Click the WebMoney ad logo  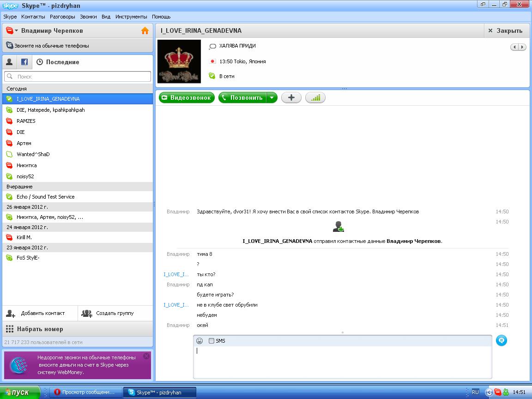(19, 365)
